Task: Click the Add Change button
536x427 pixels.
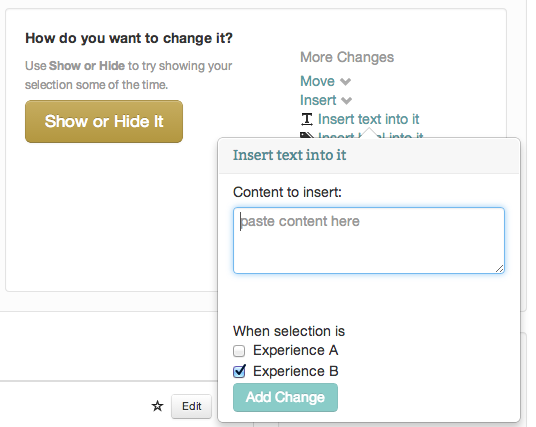Action: (285, 397)
